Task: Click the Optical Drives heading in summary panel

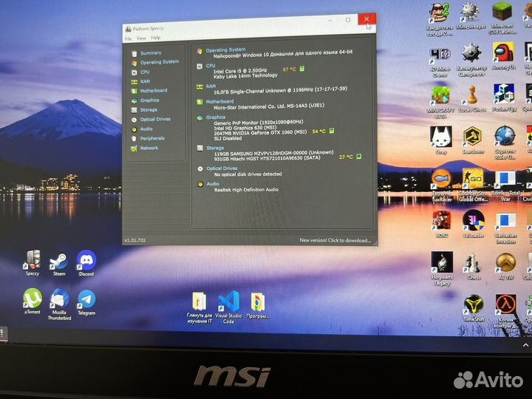Action: click(x=222, y=168)
